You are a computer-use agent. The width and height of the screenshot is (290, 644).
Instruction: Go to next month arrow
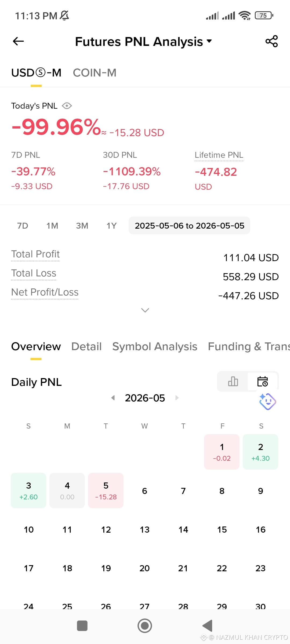pyautogui.click(x=177, y=398)
